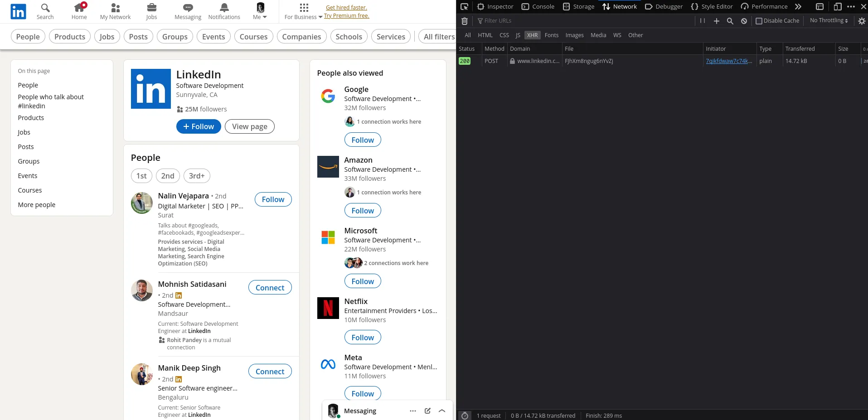868x420 pixels.
Task: Switch to the Inspector tab
Action: click(x=495, y=7)
